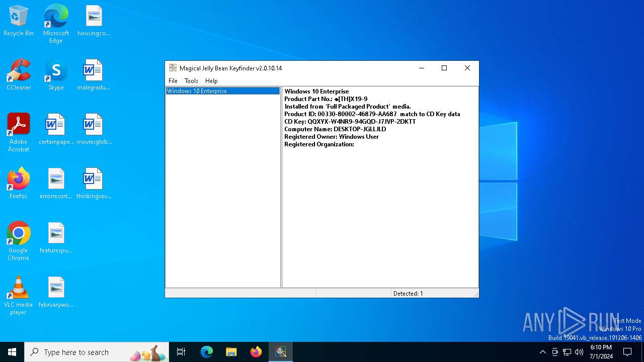Image resolution: width=644 pixels, height=362 pixels.
Task: Select the featurespu... image file on desktop
Action: [56, 238]
